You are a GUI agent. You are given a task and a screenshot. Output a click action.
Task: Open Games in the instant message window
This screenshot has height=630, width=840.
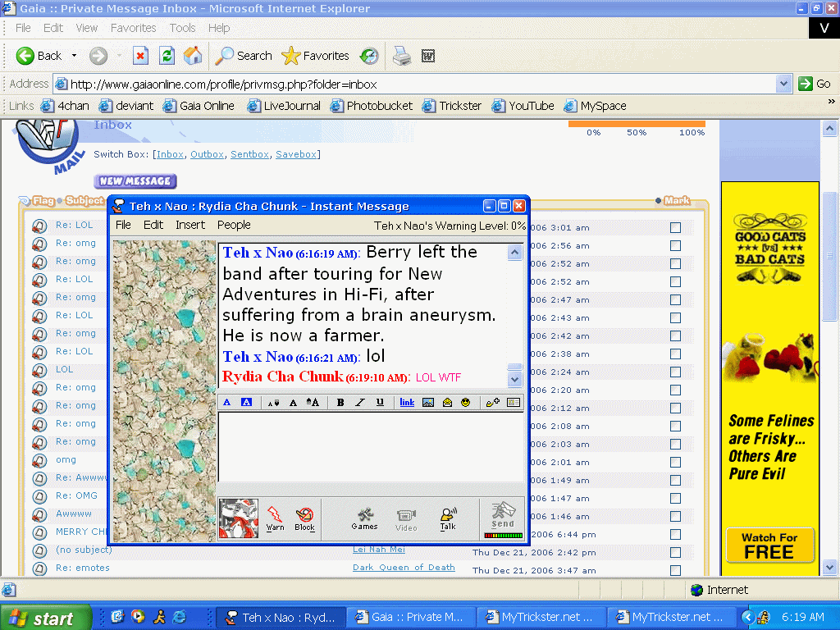click(364, 518)
